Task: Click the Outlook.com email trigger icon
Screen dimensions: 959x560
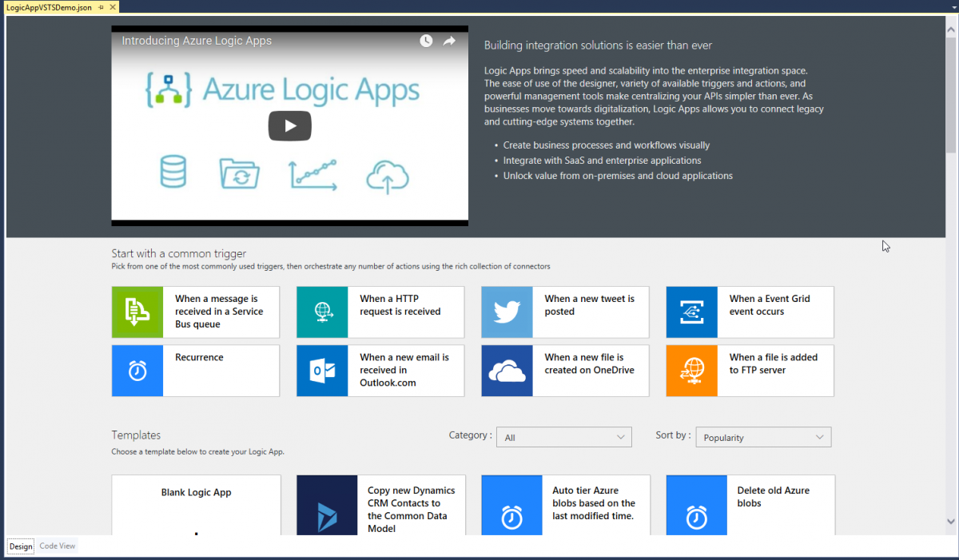Action: pyautogui.click(x=322, y=370)
